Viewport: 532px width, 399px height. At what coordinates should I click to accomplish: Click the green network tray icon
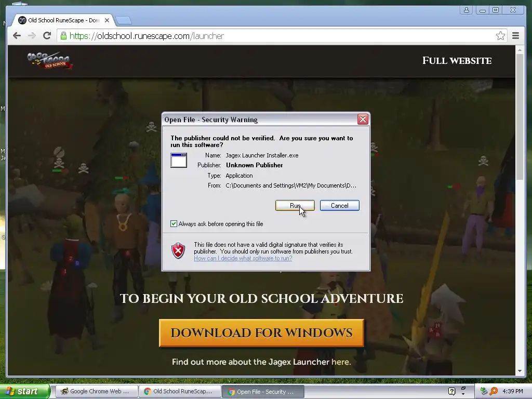coord(484,391)
